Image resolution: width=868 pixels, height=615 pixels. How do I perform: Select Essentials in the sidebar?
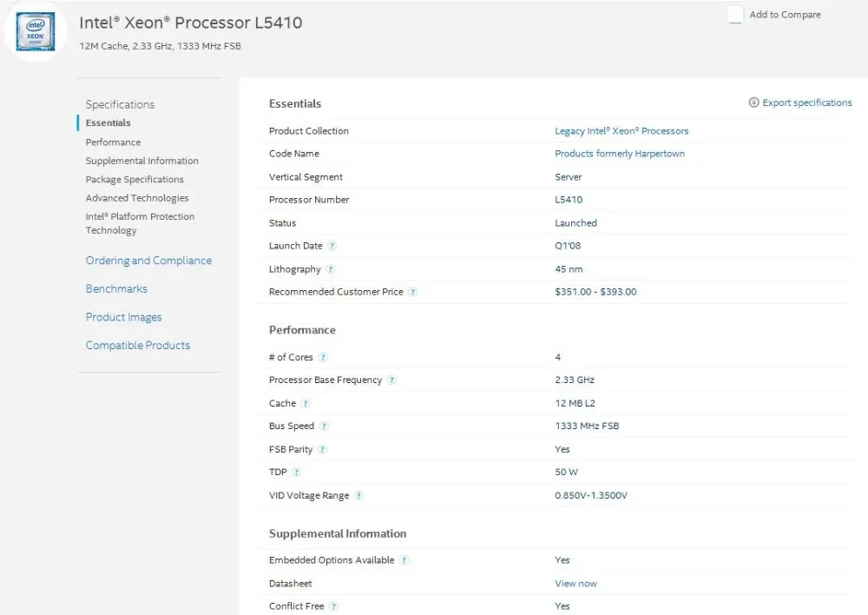pos(108,123)
